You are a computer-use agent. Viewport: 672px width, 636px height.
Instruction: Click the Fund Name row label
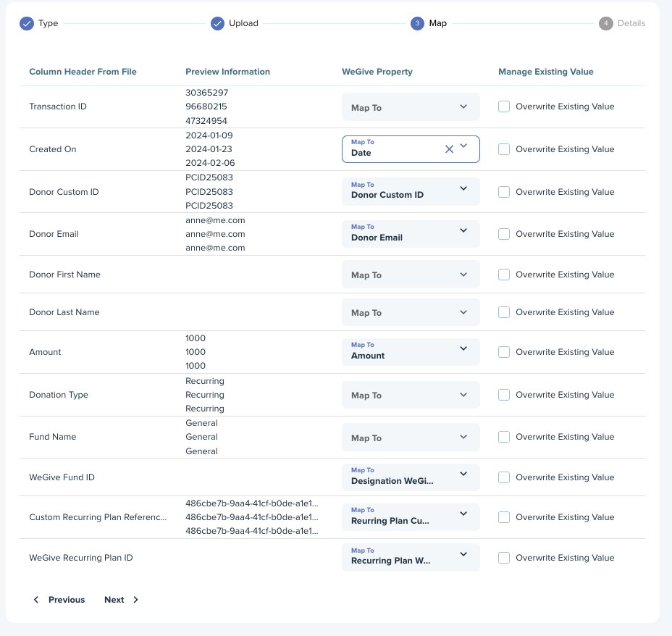[53, 437]
